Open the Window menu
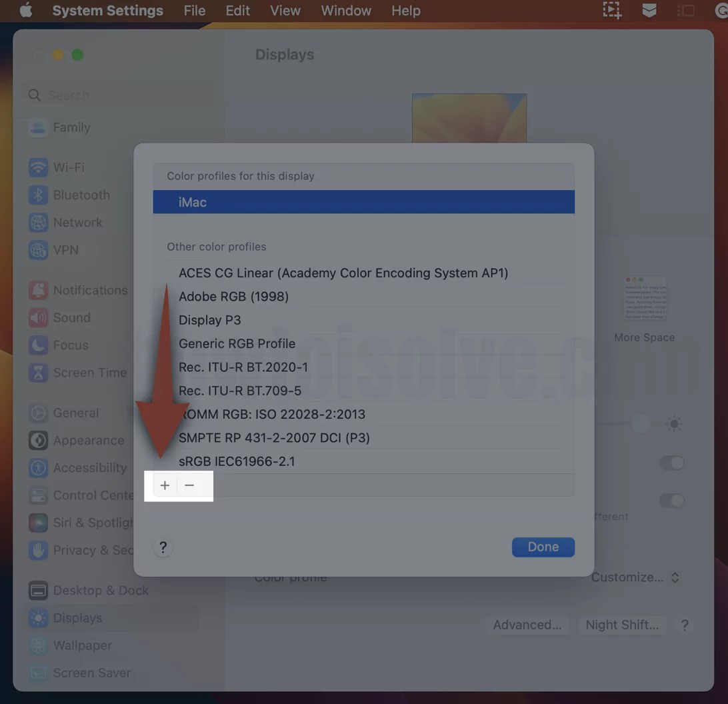This screenshot has width=728, height=704. pos(345,11)
